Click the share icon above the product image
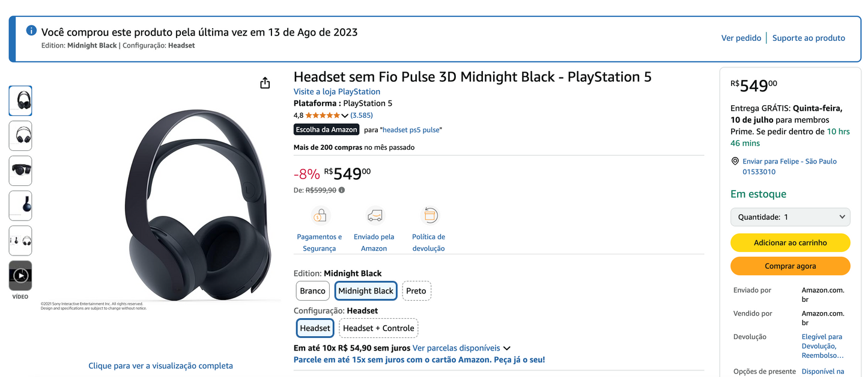 pyautogui.click(x=265, y=82)
